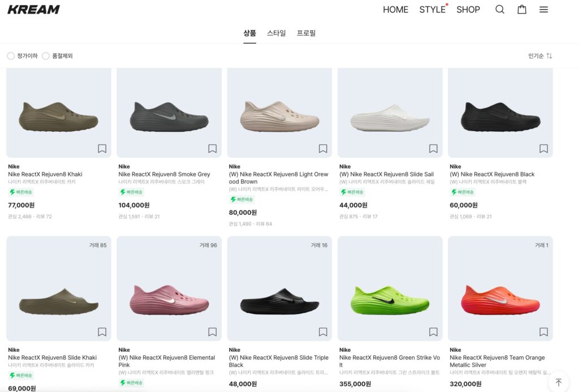Click the 관심 2,466 · 리뷰 72 stats
The height and width of the screenshot is (392, 579).
[30, 217]
